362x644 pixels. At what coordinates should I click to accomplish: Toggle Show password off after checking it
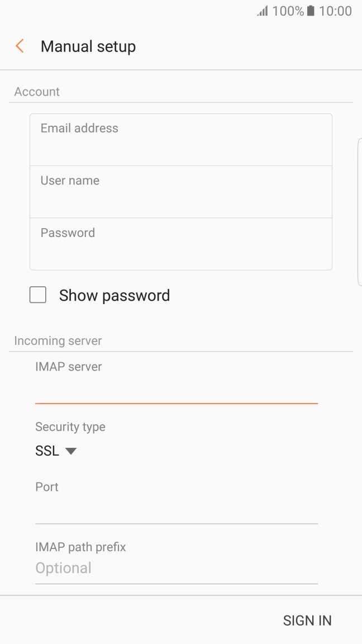click(x=37, y=295)
